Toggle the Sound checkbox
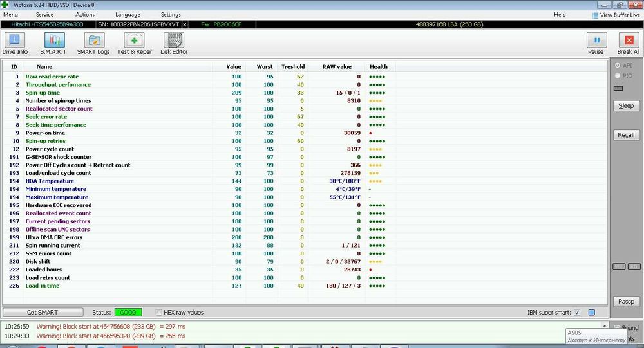The image size is (644, 348). pyautogui.click(x=616, y=327)
